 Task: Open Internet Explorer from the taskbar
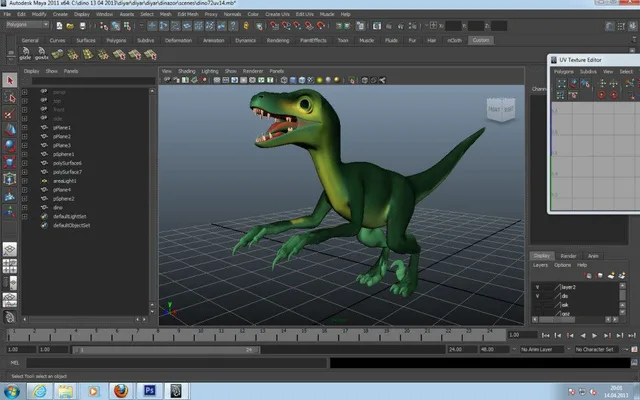(x=40, y=391)
